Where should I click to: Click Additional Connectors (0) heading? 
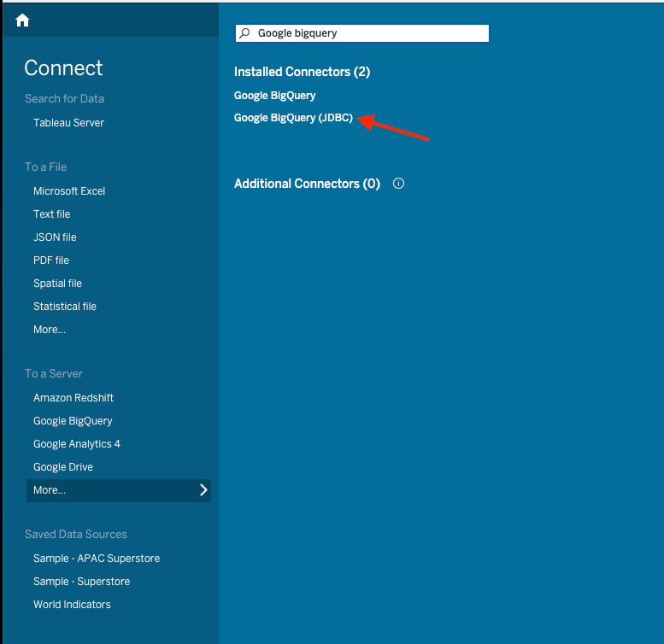(x=307, y=184)
